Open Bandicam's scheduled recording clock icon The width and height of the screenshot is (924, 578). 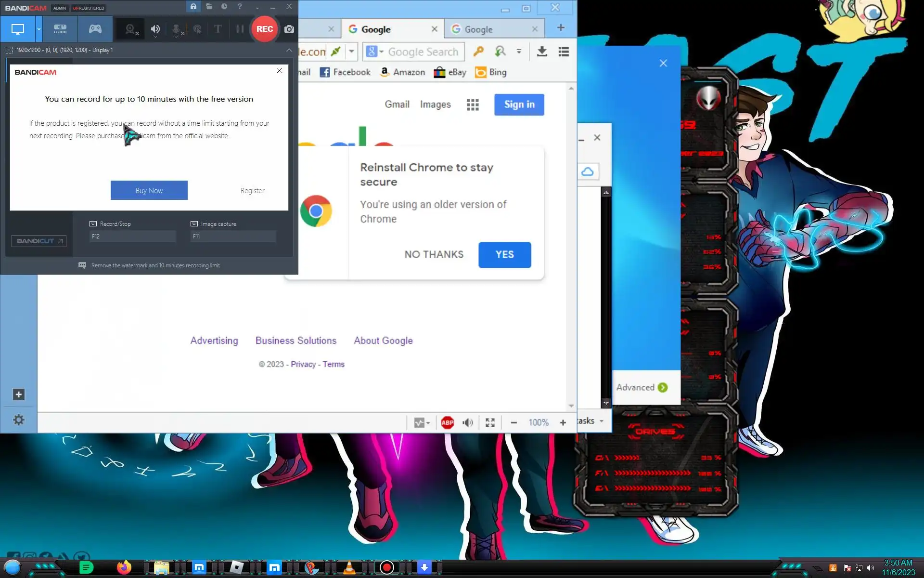[224, 7]
